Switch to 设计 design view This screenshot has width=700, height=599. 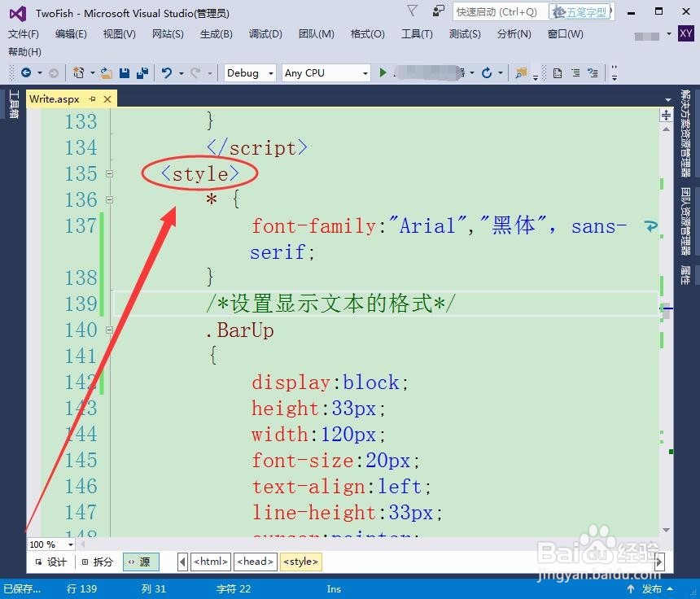[x=51, y=562]
